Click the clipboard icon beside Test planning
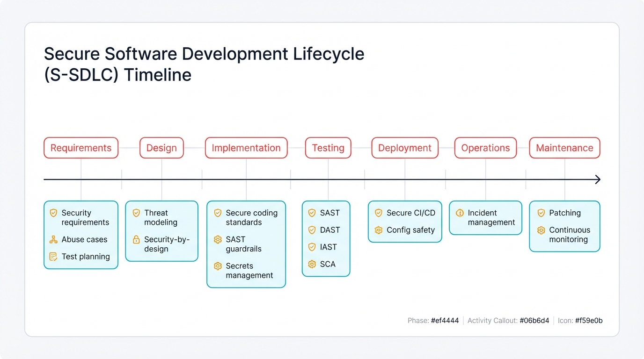The image size is (644, 359). 53,257
